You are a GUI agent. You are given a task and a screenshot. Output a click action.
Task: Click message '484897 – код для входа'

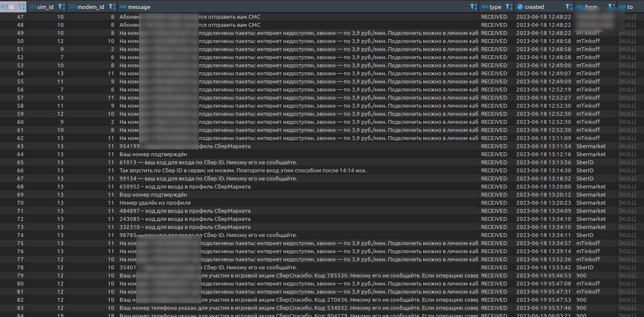click(185, 211)
